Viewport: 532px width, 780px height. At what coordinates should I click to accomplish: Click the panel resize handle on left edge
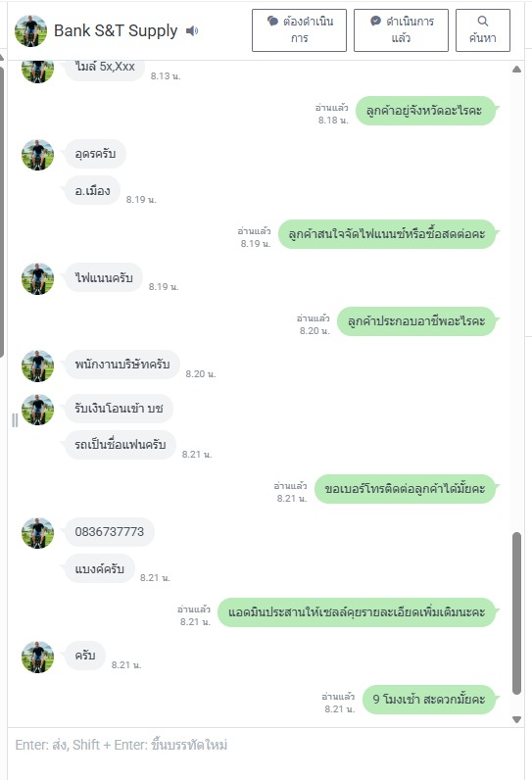[x=15, y=420]
